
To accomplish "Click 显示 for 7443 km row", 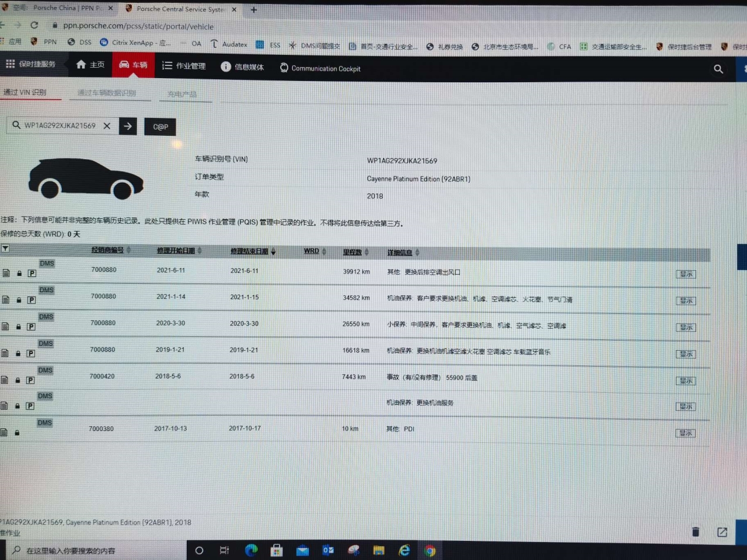I will click(x=686, y=381).
